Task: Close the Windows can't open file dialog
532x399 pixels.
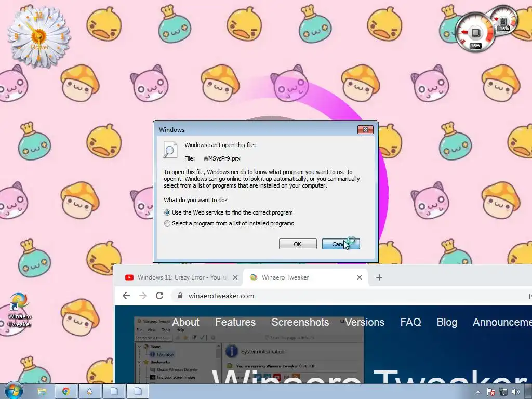Action: click(365, 129)
